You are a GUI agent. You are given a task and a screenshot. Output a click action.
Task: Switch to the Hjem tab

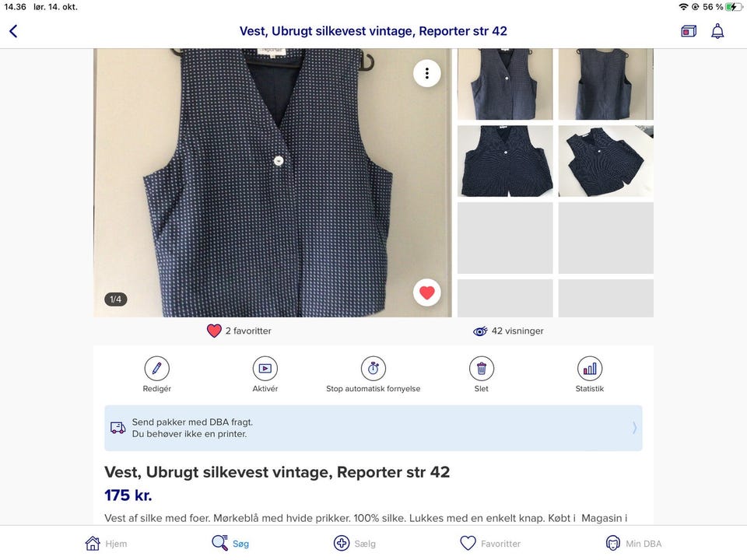click(106, 544)
